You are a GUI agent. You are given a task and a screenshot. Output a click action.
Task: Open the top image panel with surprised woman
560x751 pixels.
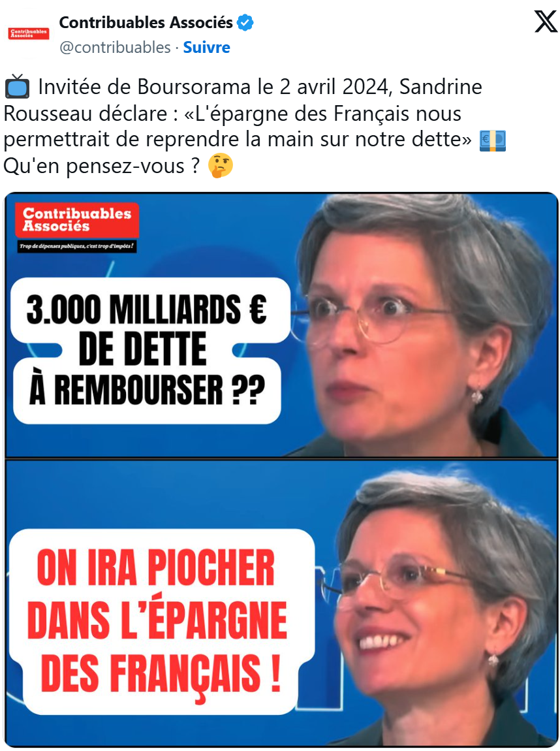(x=281, y=325)
